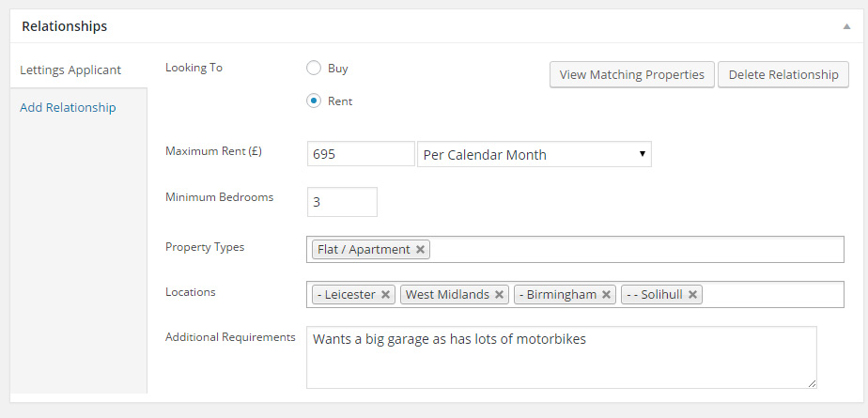Remove the Birmingham location tag
Viewport: 868px width, 418px height.
coord(607,295)
